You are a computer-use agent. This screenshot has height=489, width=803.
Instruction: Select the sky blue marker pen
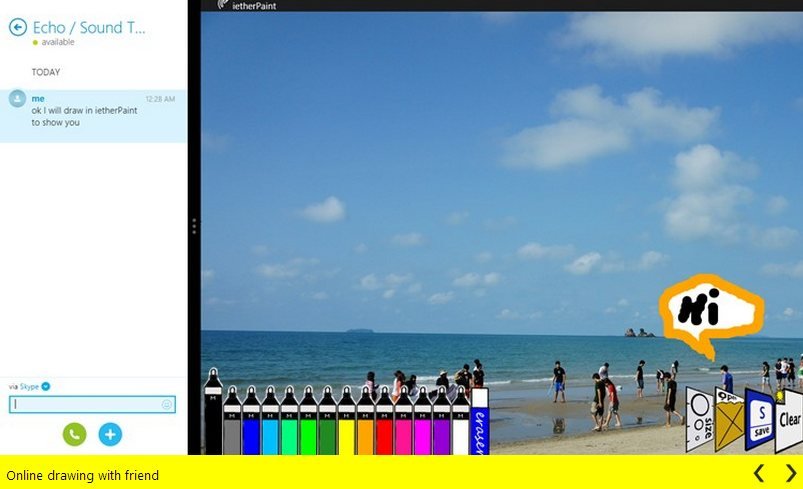click(270, 421)
